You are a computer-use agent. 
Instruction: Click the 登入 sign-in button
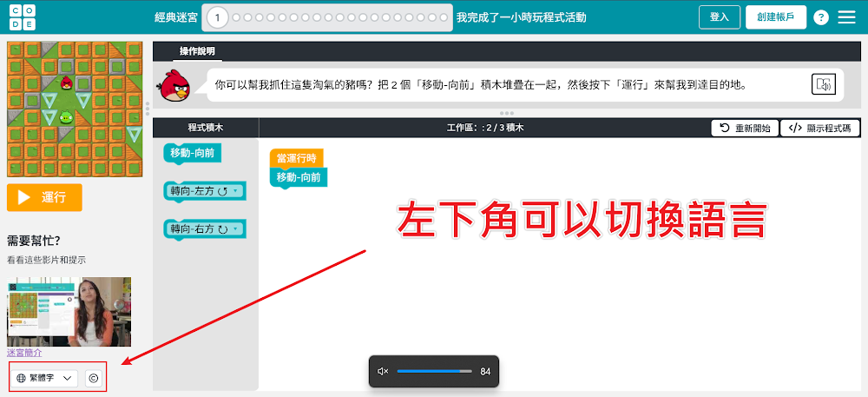tap(719, 17)
